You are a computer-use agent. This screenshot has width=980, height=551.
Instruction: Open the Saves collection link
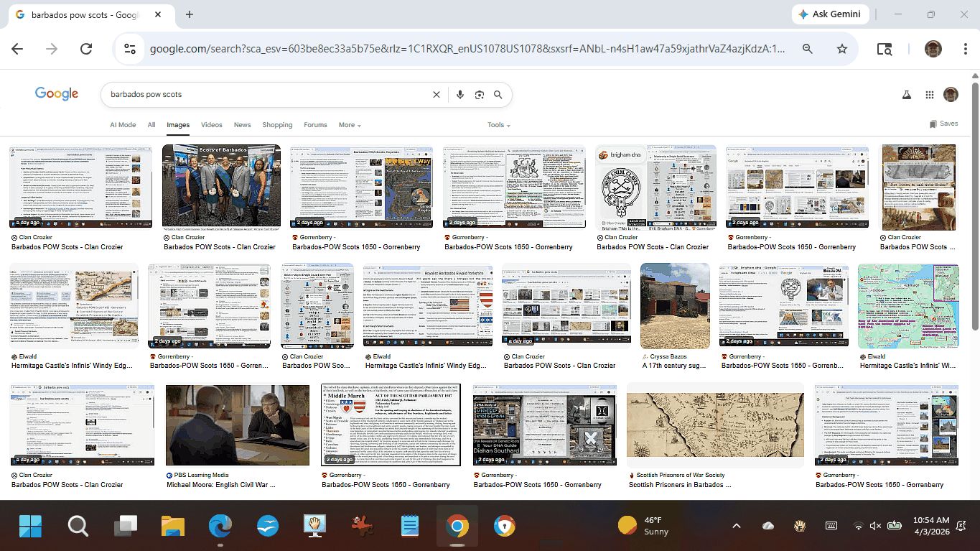tap(943, 124)
